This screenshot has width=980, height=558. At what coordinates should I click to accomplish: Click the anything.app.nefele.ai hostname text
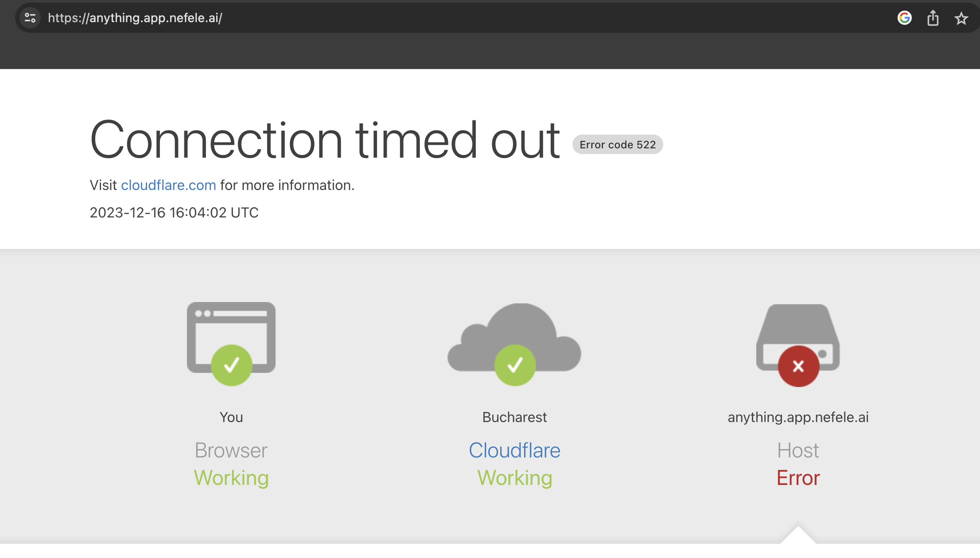point(798,417)
